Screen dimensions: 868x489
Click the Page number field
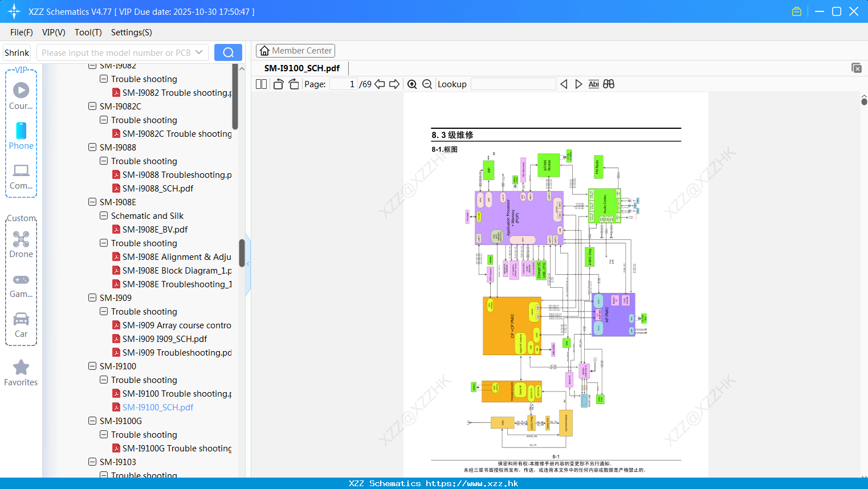coord(344,84)
